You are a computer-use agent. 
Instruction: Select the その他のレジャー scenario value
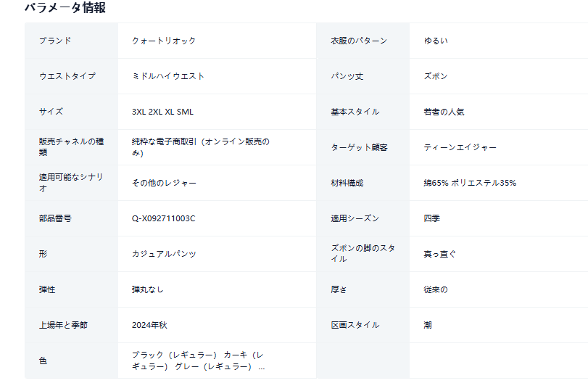[x=164, y=183]
